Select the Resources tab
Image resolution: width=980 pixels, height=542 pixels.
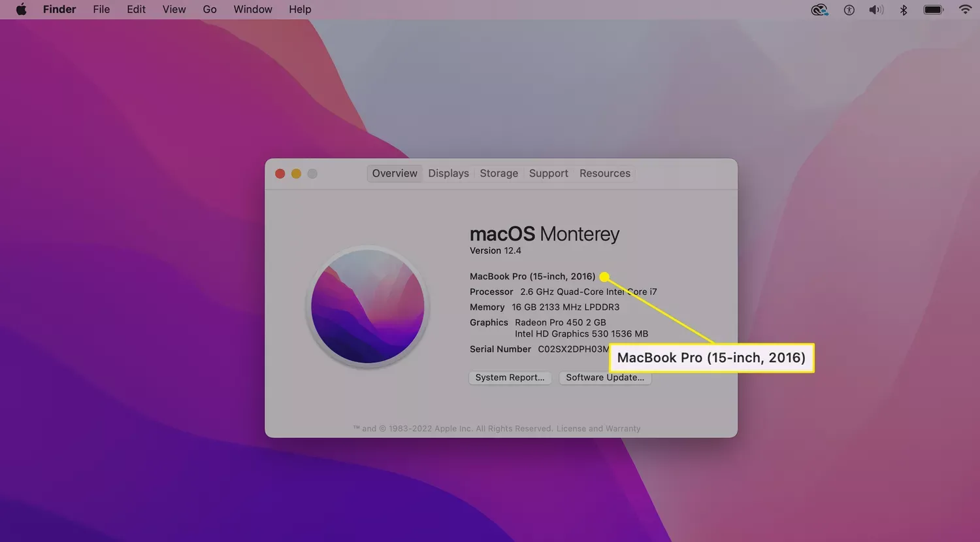coord(604,173)
